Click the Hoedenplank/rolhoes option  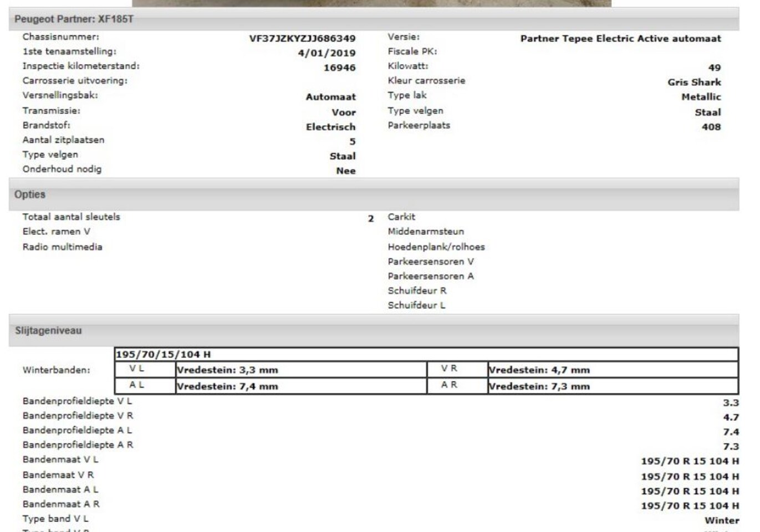tap(436, 247)
